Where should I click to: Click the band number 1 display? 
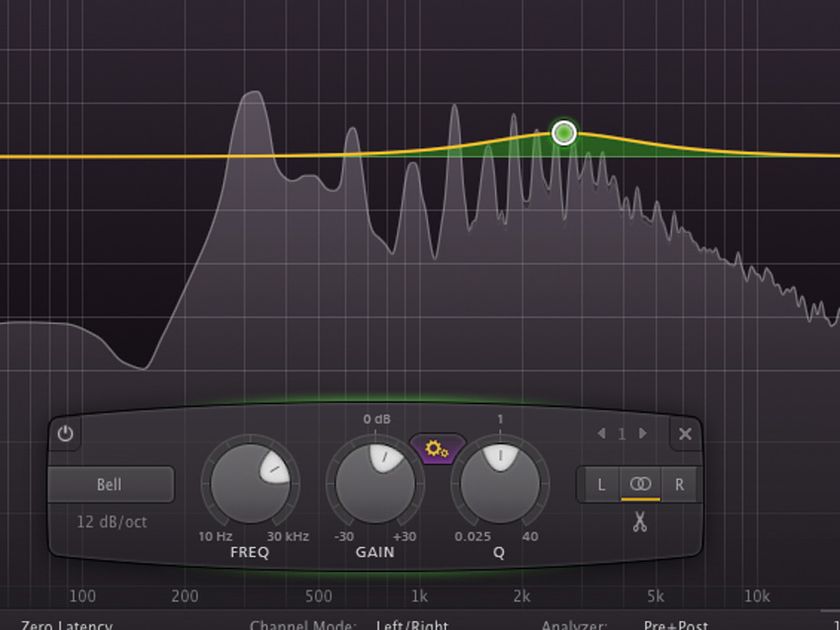(623, 434)
